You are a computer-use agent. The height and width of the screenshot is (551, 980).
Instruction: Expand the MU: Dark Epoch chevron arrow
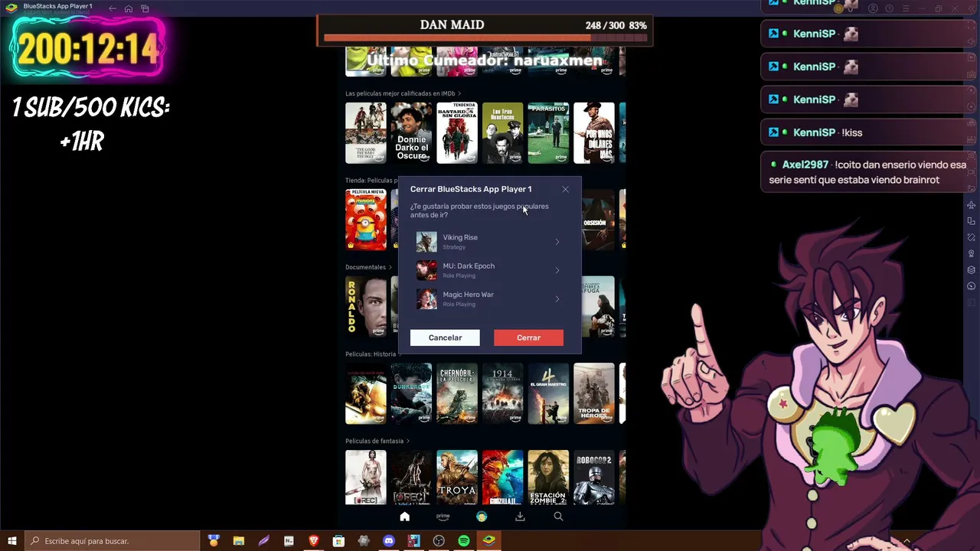pos(557,270)
